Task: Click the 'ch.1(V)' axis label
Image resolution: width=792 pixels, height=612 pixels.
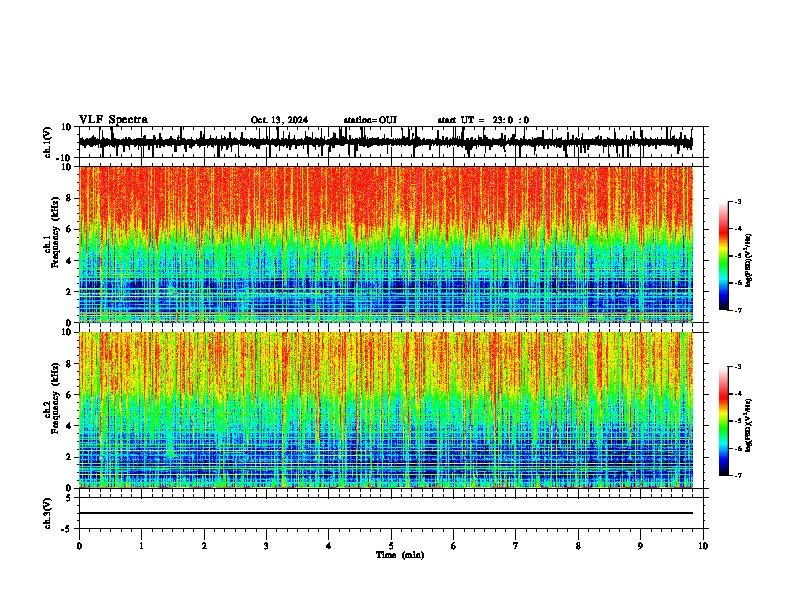Action: (x=48, y=142)
